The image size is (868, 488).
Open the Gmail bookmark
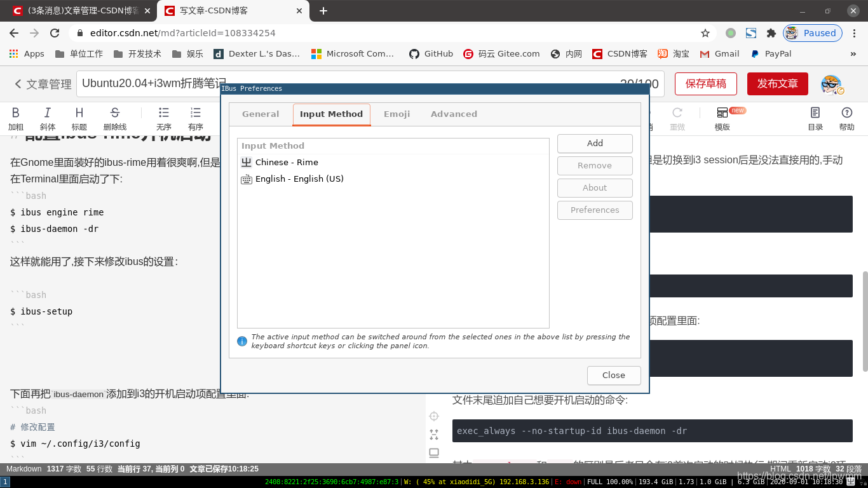[719, 54]
